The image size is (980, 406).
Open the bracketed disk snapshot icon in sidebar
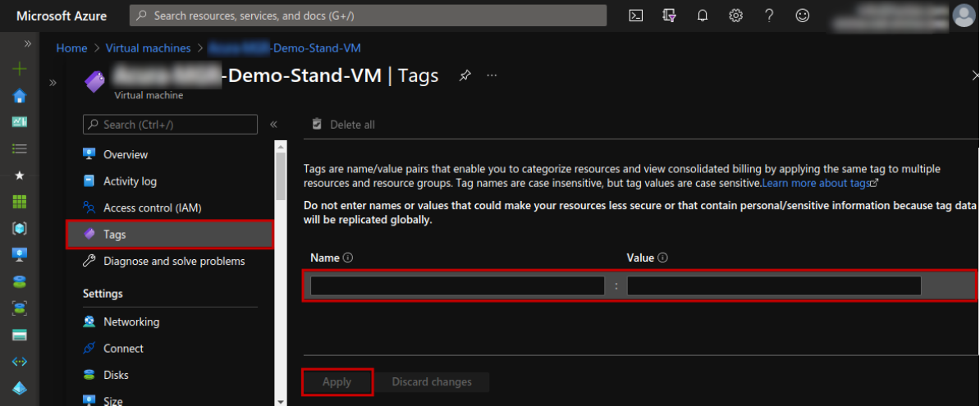20,308
